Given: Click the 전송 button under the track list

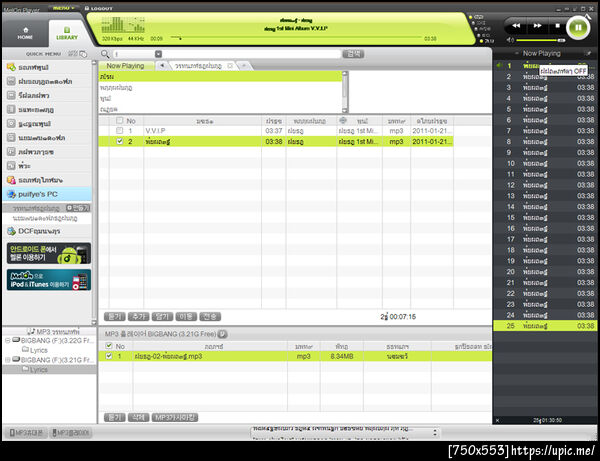Looking at the screenshot, I should [210, 317].
